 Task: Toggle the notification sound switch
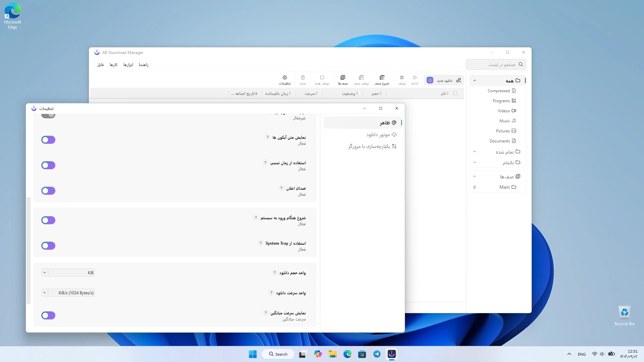coord(48,191)
